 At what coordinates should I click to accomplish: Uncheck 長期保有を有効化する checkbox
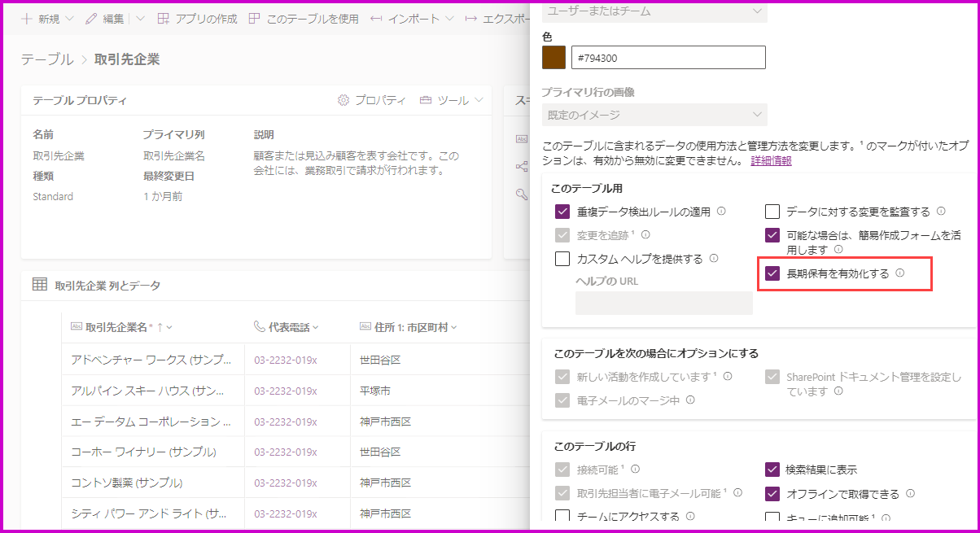[772, 274]
